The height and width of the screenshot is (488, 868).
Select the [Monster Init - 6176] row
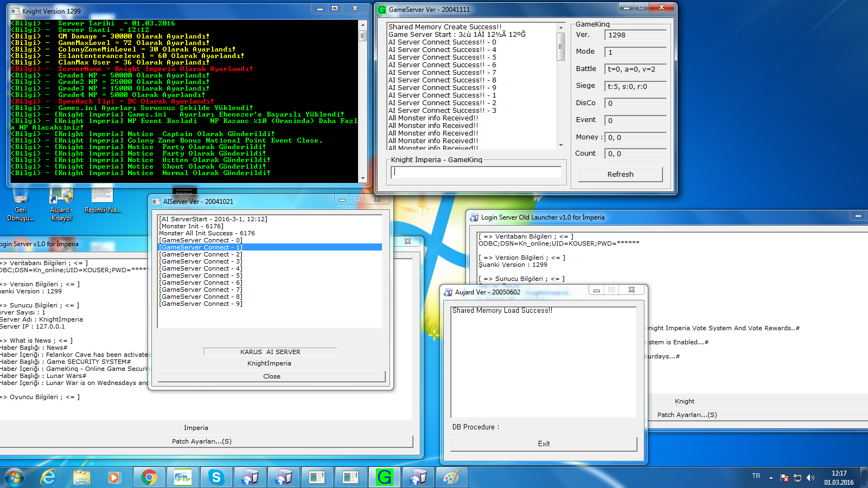click(x=270, y=226)
